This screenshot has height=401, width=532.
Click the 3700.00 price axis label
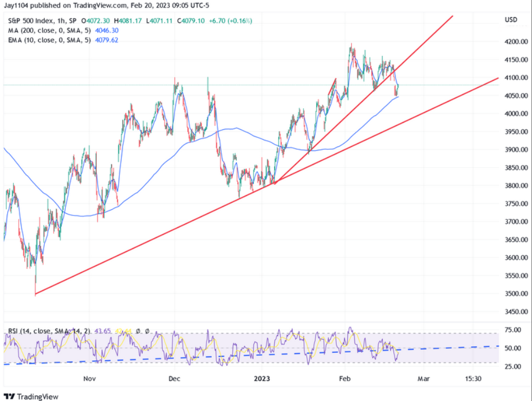pyautogui.click(x=517, y=221)
